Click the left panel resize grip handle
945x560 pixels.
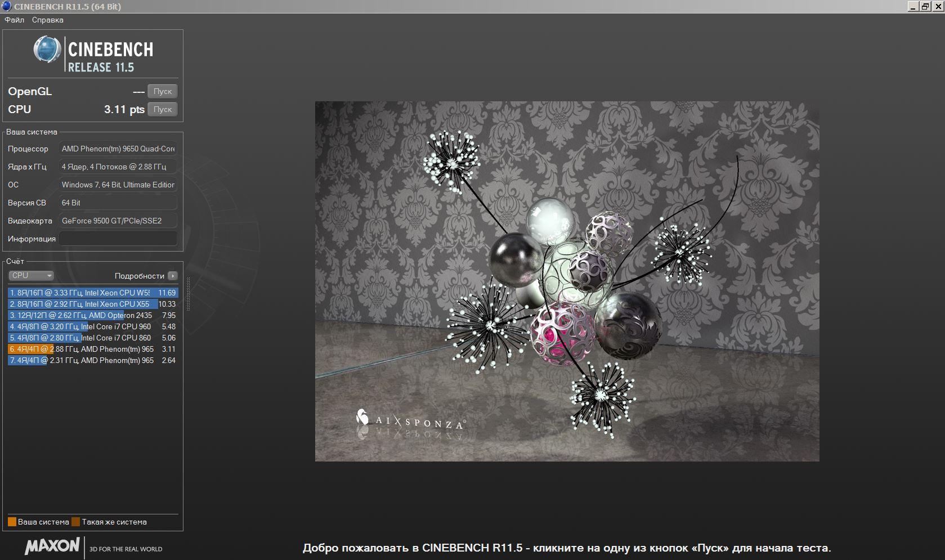tap(189, 294)
